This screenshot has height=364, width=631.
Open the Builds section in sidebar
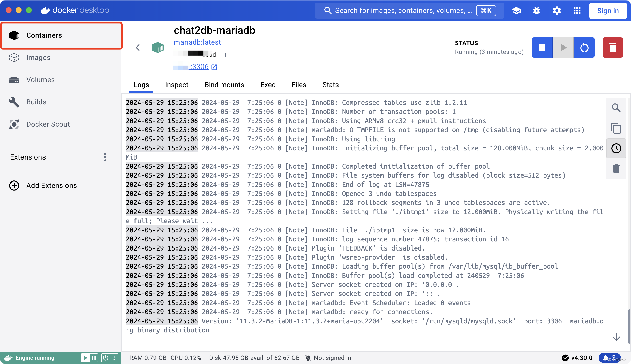pyautogui.click(x=61, y=102)
